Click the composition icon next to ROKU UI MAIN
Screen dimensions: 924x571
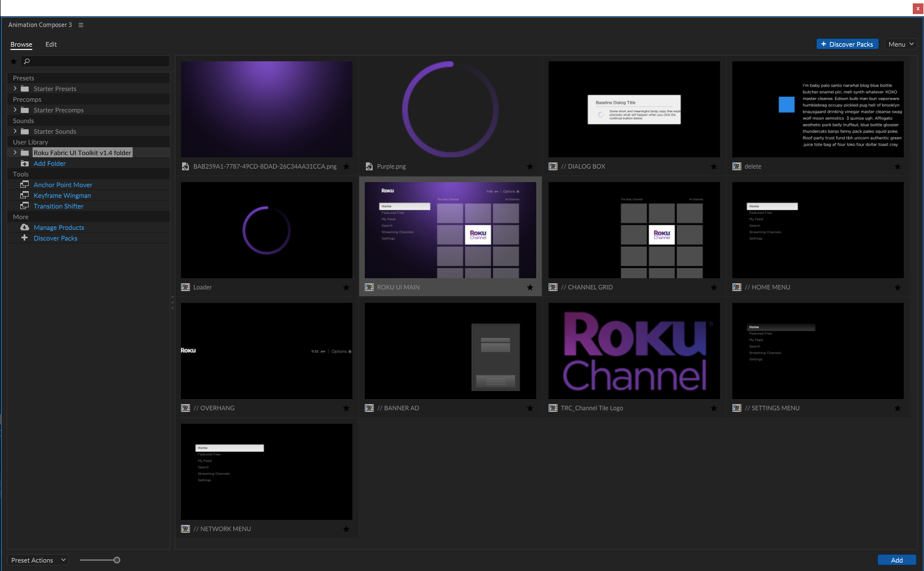pos(369,287)
